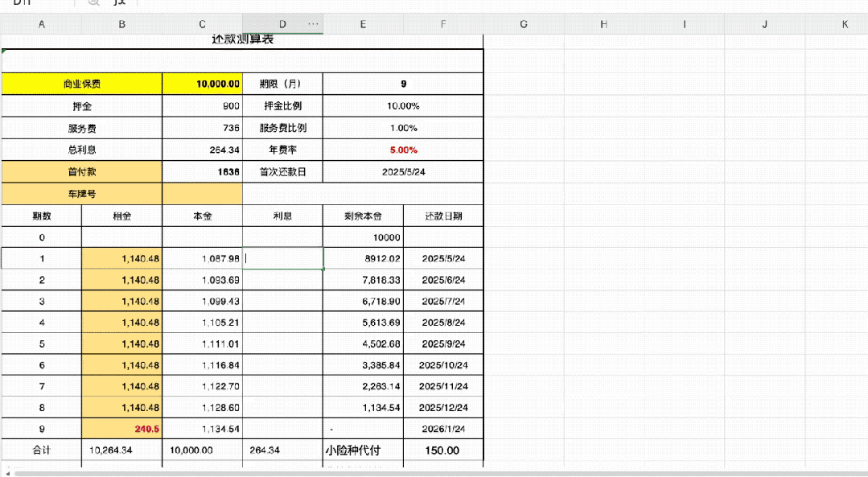Select the red 240.5 rent cell
Viewport: 868px width, 477px height.
(x=121, y=429)
